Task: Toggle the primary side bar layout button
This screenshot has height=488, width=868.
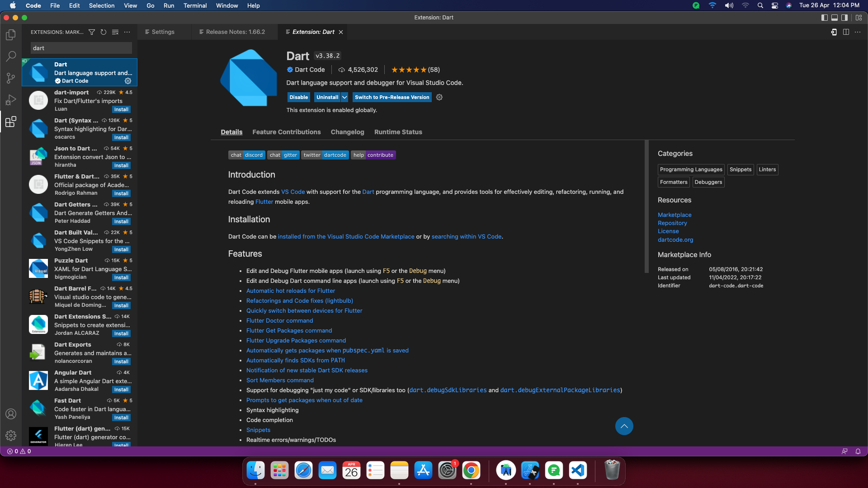Action: click(x=824, y=18)
